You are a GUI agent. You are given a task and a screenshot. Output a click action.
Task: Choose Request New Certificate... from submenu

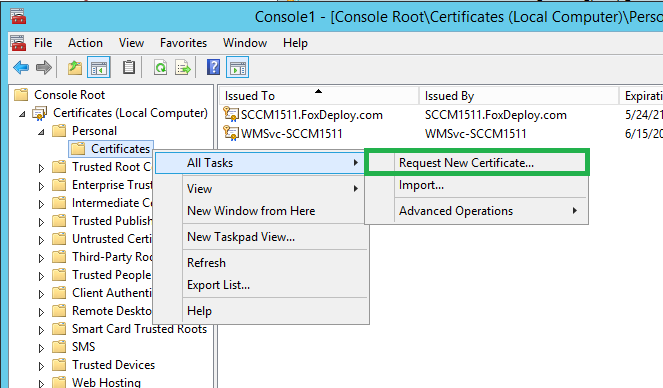pos(477,163)
